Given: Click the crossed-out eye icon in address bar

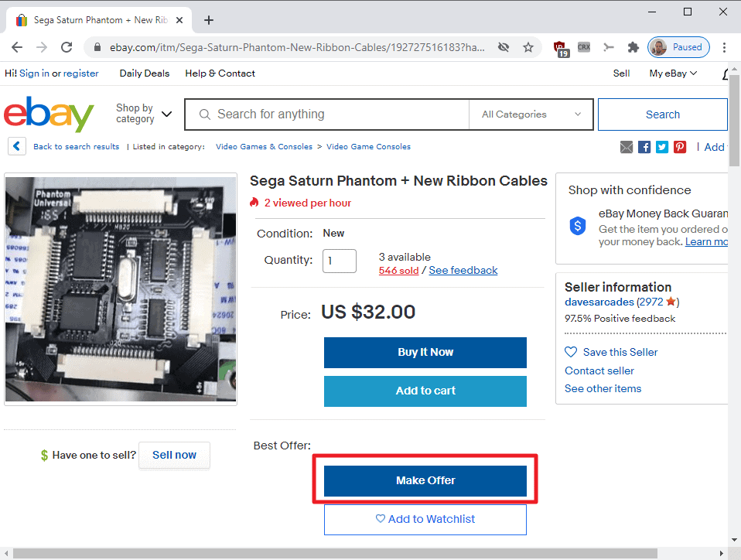Looking at the screenshot, I should coord(504,47).
